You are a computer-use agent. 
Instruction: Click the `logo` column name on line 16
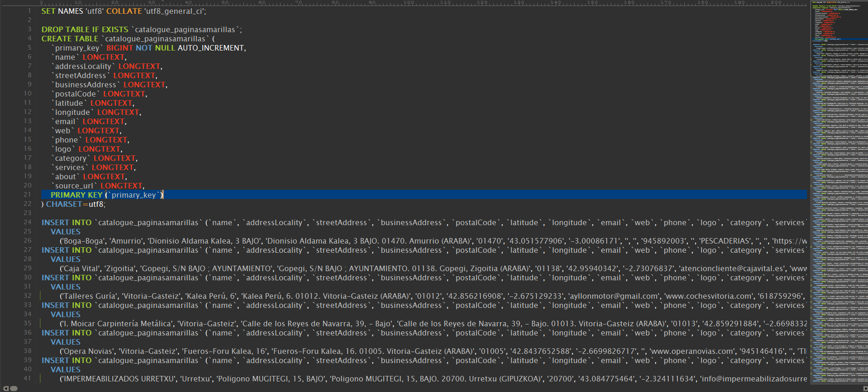point(63,149)
